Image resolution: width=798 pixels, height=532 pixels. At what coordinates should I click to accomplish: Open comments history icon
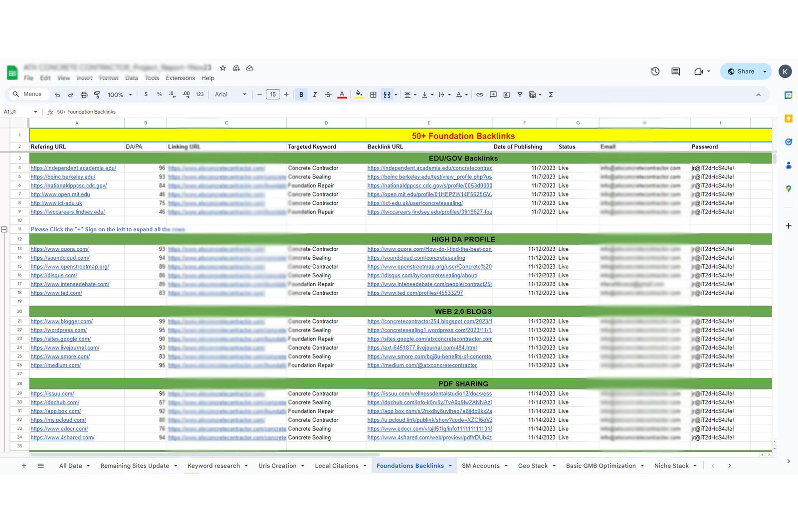[x=676, y=71]
